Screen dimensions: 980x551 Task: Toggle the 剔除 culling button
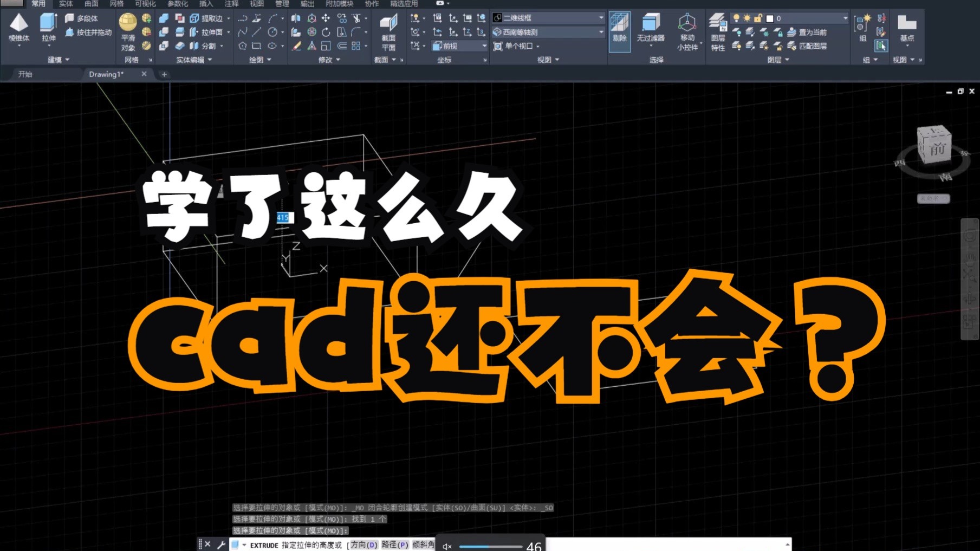pos(619,31)
